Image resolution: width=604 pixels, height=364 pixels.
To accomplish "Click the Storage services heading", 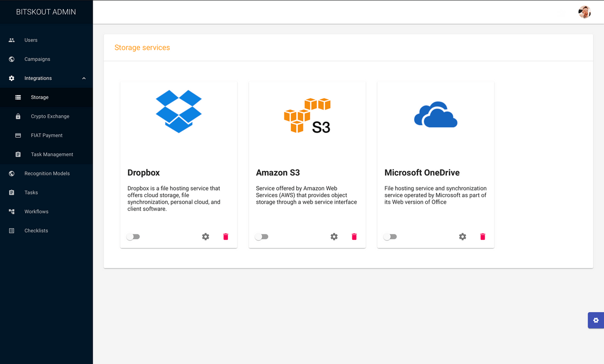I will click(142, 48).
